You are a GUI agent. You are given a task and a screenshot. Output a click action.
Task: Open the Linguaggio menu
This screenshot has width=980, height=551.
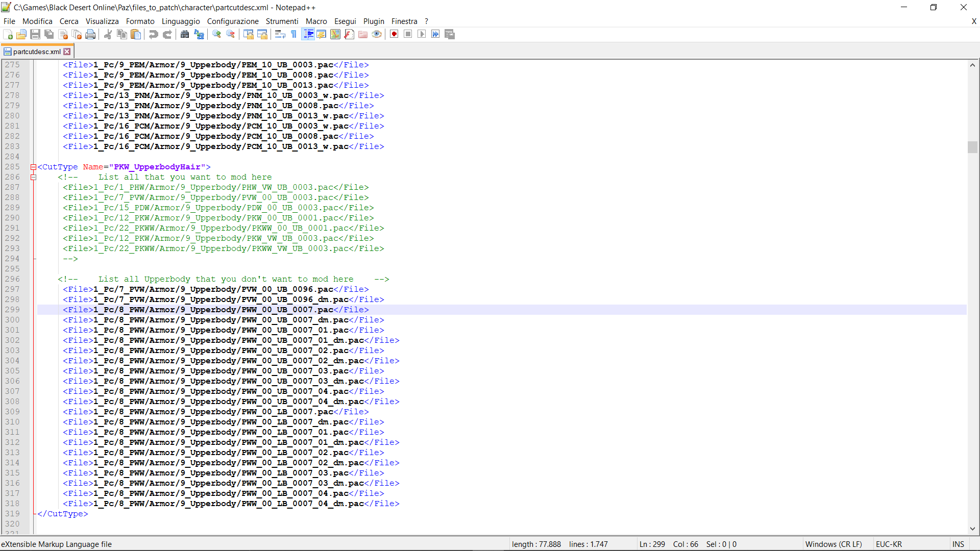(181, 21)
